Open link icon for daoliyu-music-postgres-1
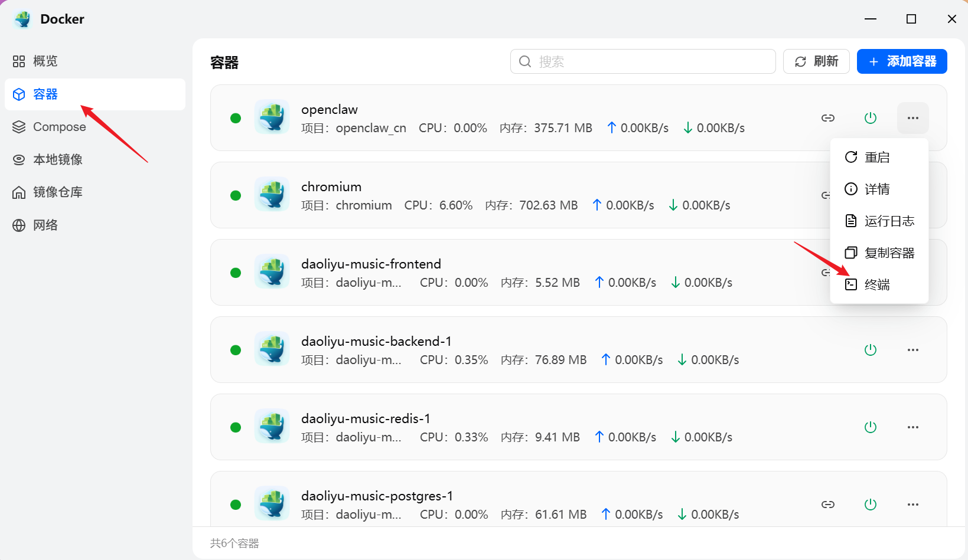The image size is (968, 560). pos(828,505)
